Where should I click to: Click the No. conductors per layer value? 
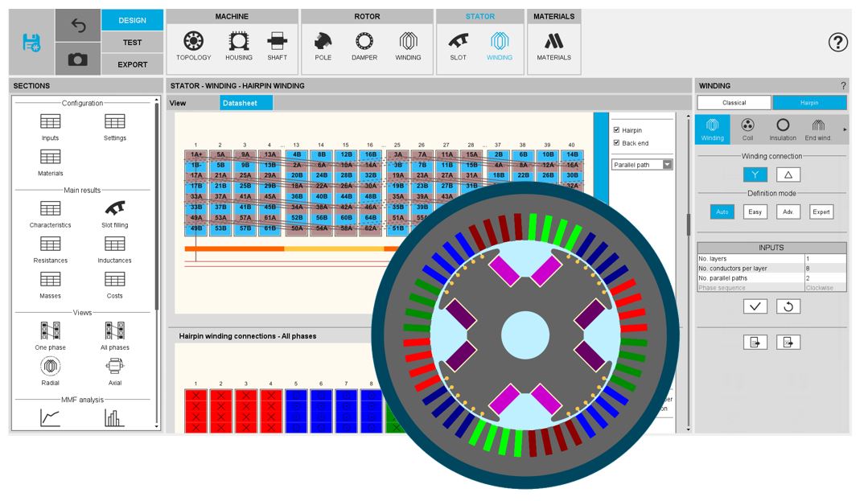click(x=824, y=269)
